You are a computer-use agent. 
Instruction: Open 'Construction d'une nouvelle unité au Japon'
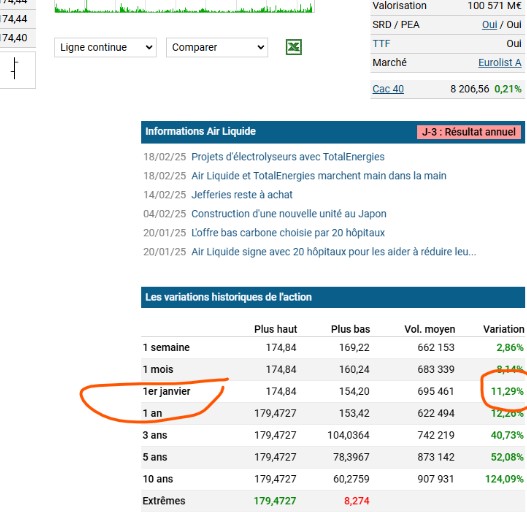[289, 213]
